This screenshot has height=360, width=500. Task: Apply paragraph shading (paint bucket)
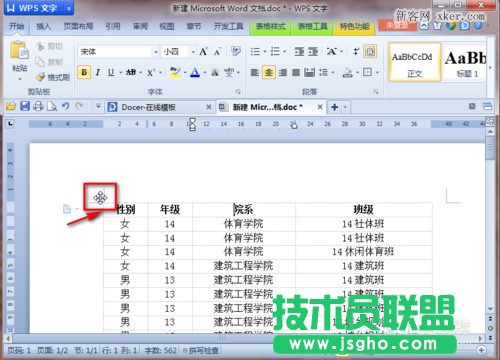point(348,72)
